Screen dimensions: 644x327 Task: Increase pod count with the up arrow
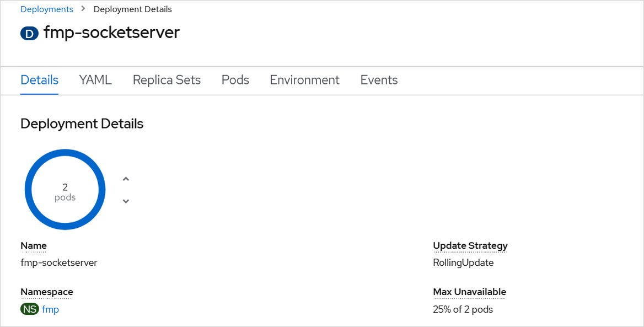pyautogui.click(x=126, y=179)
